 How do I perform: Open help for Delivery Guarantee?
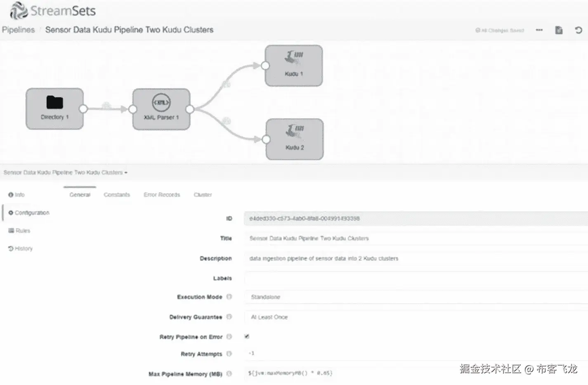click(x=229, y=317)
